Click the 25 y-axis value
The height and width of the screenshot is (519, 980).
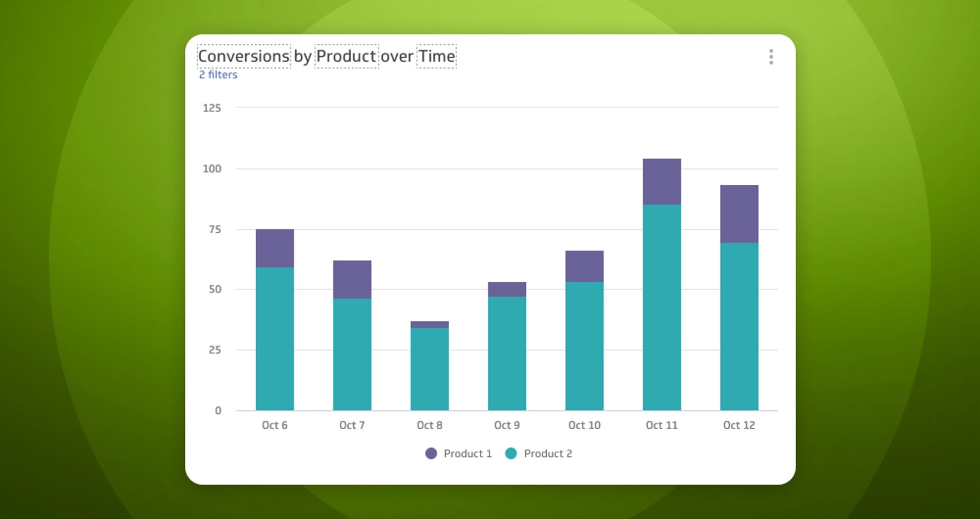pos(215,350)
